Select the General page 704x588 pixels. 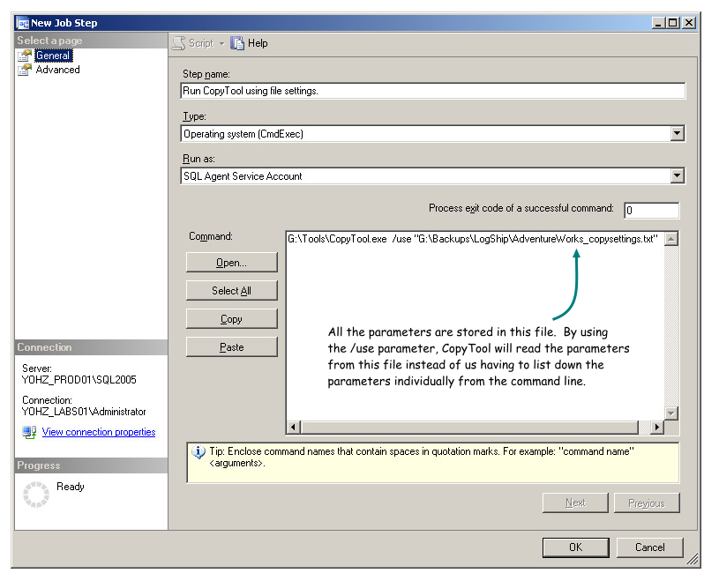click(53, 56)
